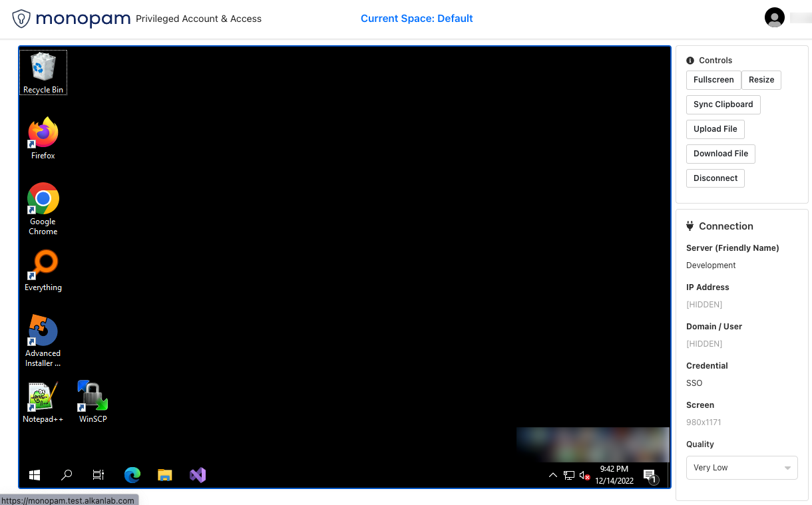Open File Explorer from the taskbar
812x505 pixels.
coord(165,474)
